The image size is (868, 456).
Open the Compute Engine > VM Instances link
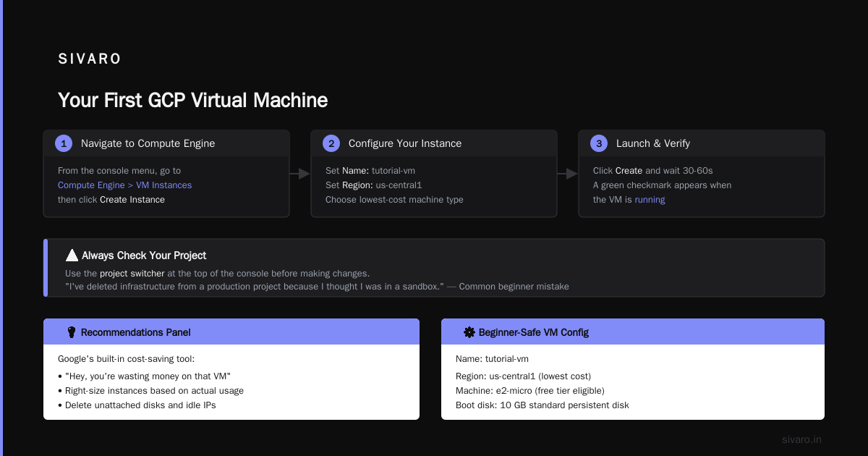point(125,185)
